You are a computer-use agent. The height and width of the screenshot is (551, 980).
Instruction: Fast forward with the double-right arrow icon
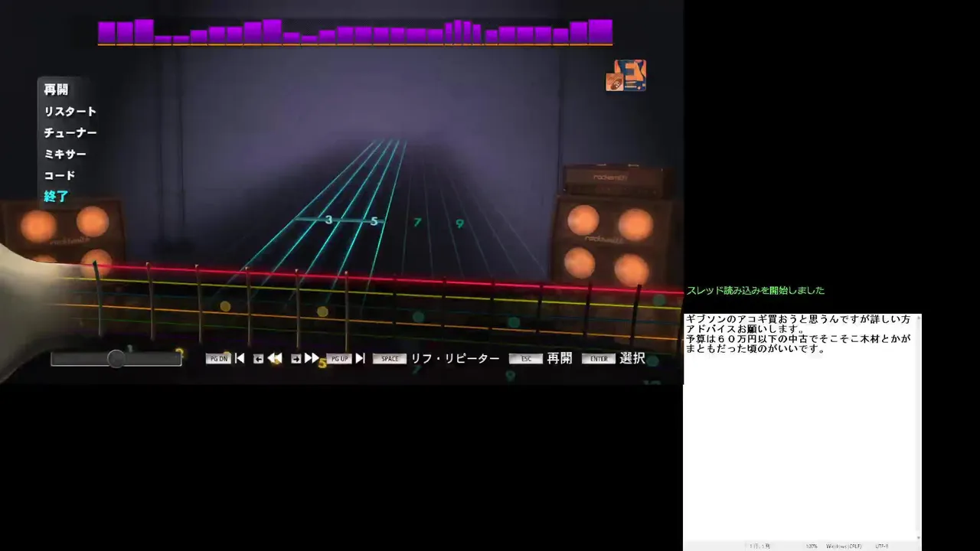pyautogui.click(x=312, y=358)
